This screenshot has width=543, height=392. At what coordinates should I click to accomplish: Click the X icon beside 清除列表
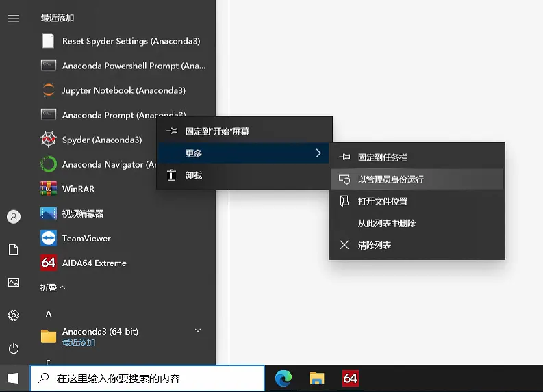pyautogui.click(x=344, y=245)
